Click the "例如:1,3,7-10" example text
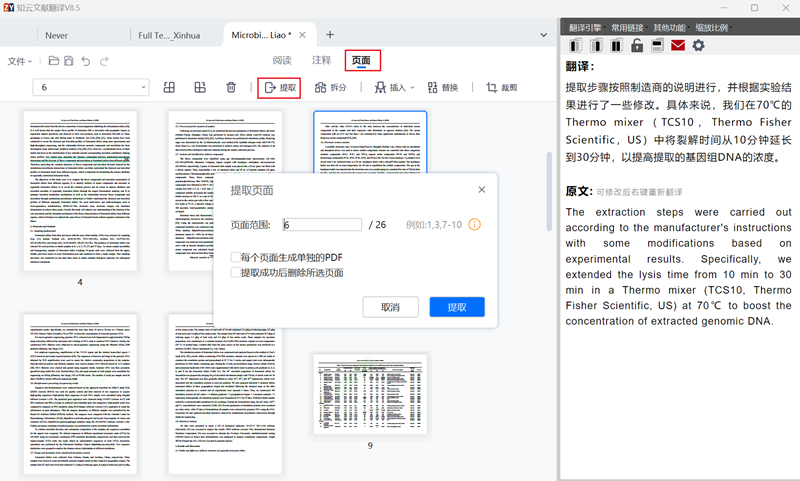800x481 pixels. (x=434, y=224)
